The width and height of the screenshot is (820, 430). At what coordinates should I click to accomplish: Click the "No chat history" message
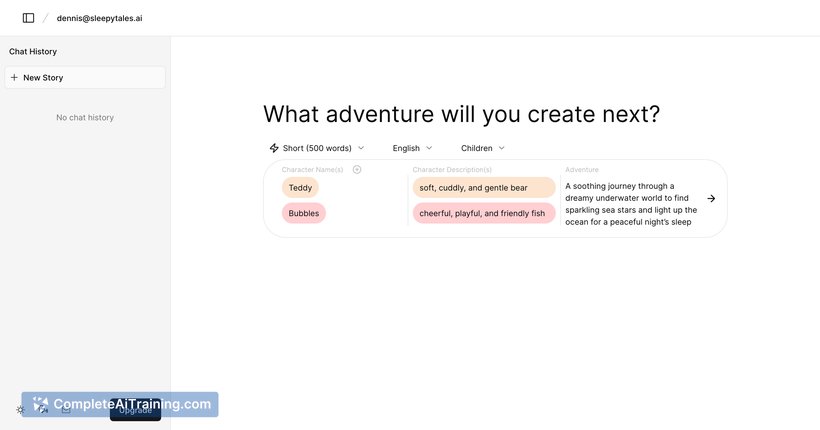pyautogui.click(x=85, y=118)
